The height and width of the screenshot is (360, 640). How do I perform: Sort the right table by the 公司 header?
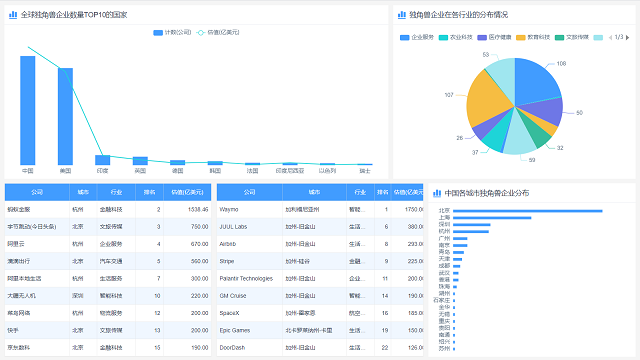click(x=249, y=192)
